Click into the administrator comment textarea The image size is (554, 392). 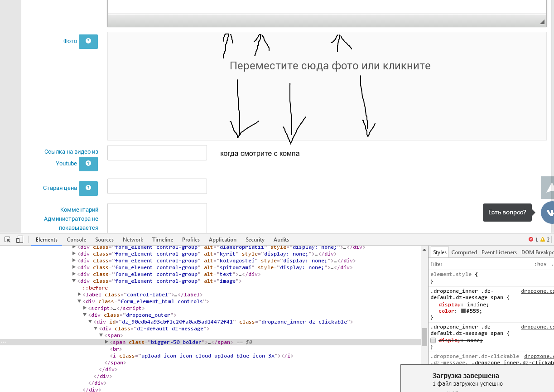pos(157,218)
